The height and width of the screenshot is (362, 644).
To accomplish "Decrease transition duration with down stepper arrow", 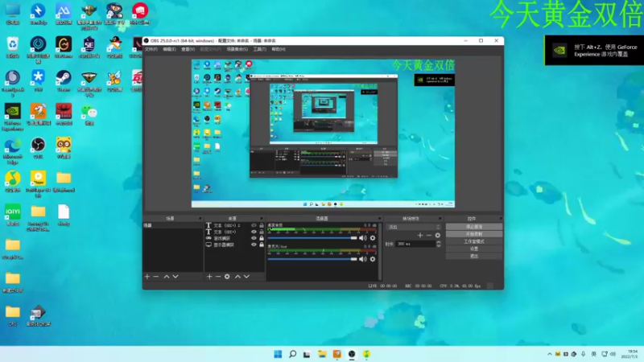I will tap(439, 246).
